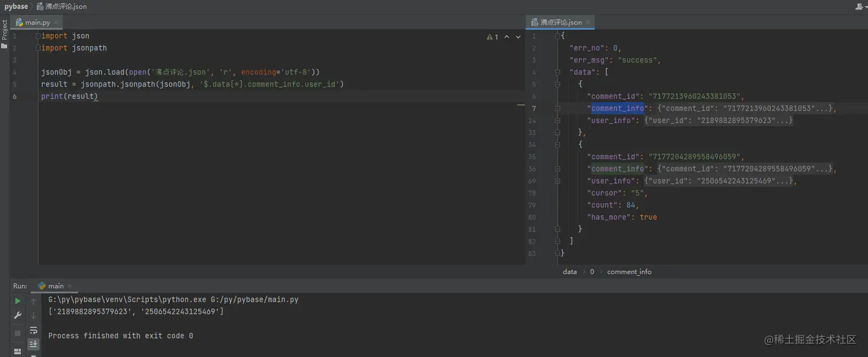Go to next highlighted error arrow

click(x=518, y=37)
